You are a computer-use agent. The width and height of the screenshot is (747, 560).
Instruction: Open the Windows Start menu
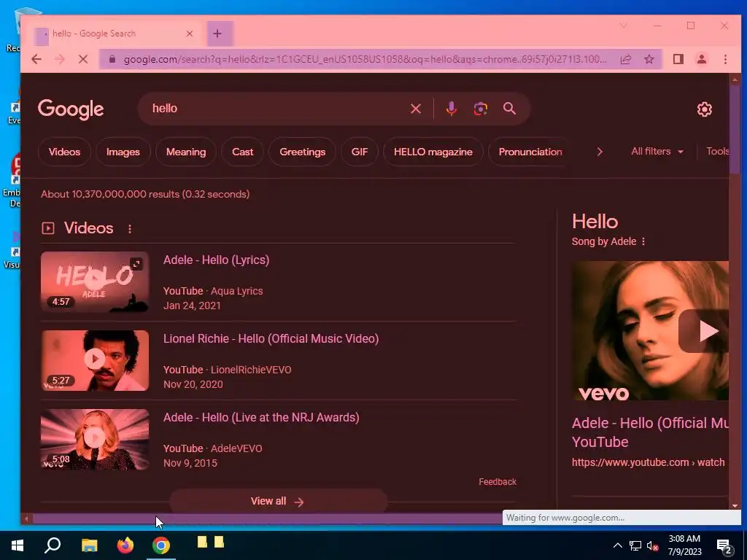click(18, 545)
